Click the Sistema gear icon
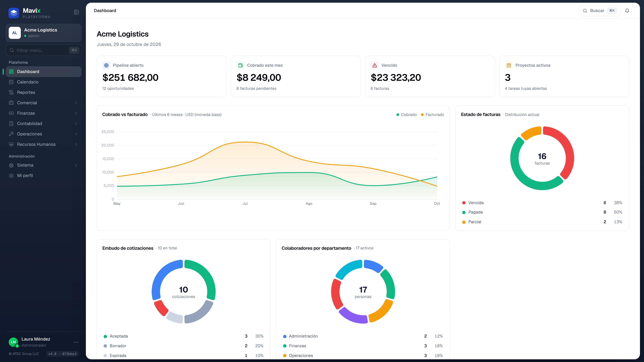Screen dimensions: 644x362 click(x=11, y=165)
